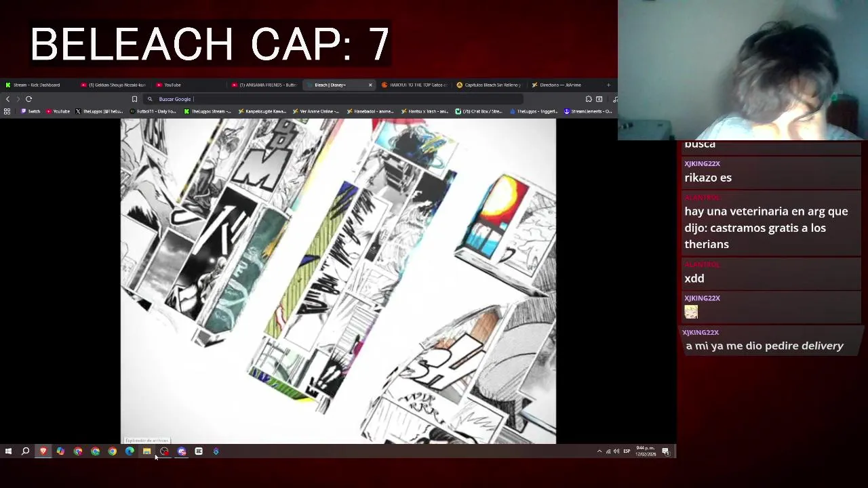Open the ANISAMA FRIENDS tab
The image size is (868, 488).
(265, 85)
